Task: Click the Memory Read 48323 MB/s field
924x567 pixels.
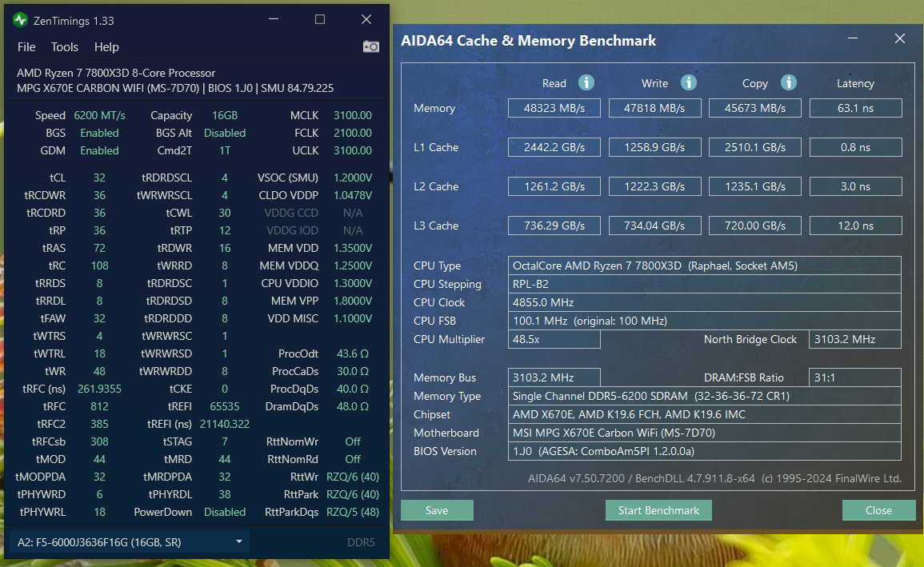Action: point(554,108)
